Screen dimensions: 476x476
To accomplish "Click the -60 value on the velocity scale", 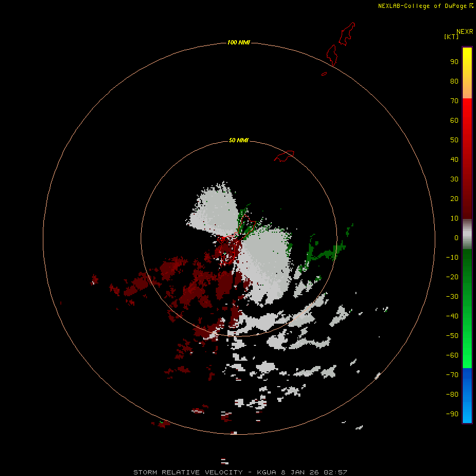I will coord(452,355).
